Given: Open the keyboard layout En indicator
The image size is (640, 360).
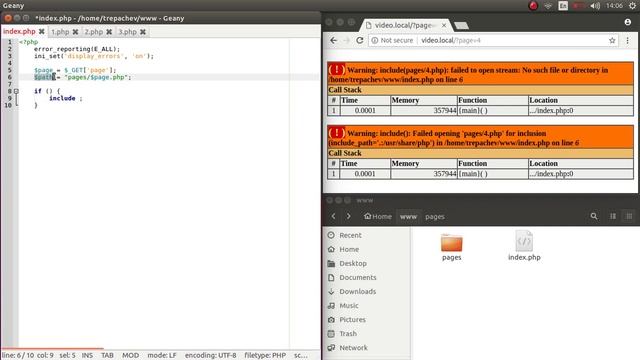Looking at the screenshot, I should click(x=563, y=6).
